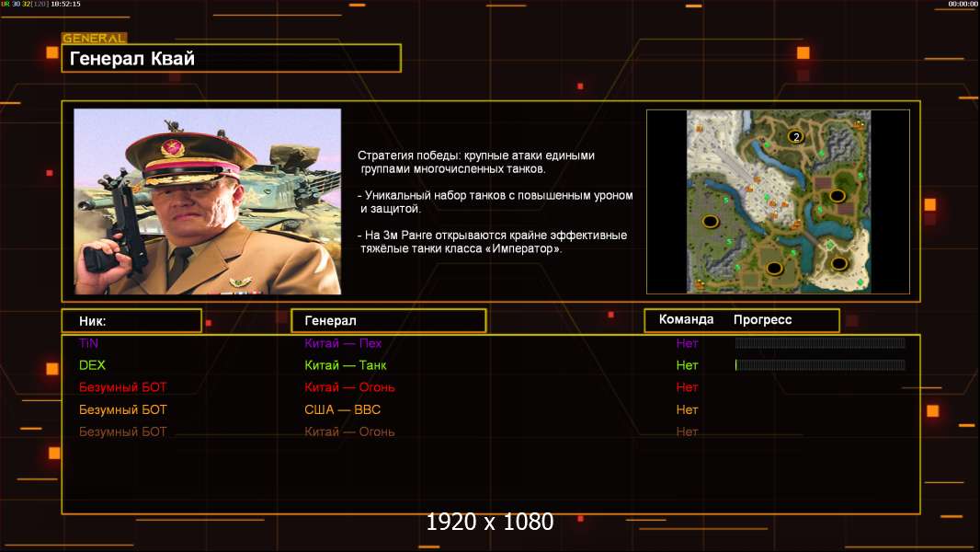The image size is (980, 552).
Task: Click the top-right oil derrick on minimap
Action: 859,123
